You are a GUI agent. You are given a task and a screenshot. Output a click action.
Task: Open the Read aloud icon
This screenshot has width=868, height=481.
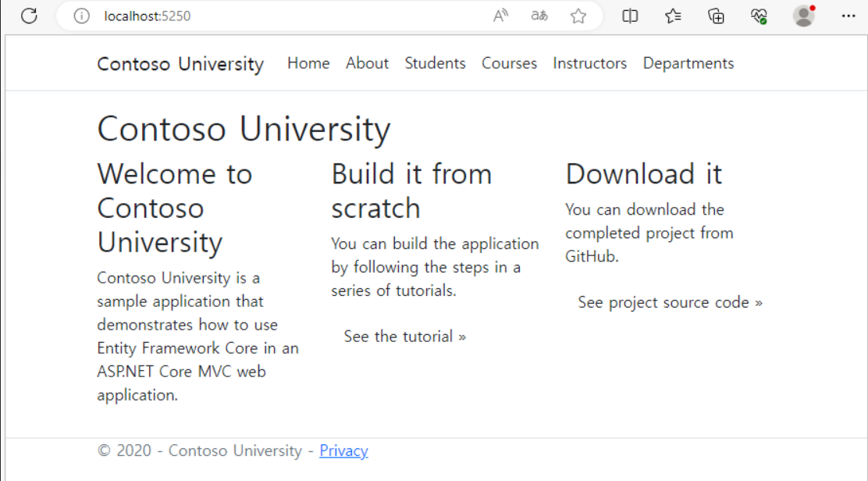tap(500, 16)
